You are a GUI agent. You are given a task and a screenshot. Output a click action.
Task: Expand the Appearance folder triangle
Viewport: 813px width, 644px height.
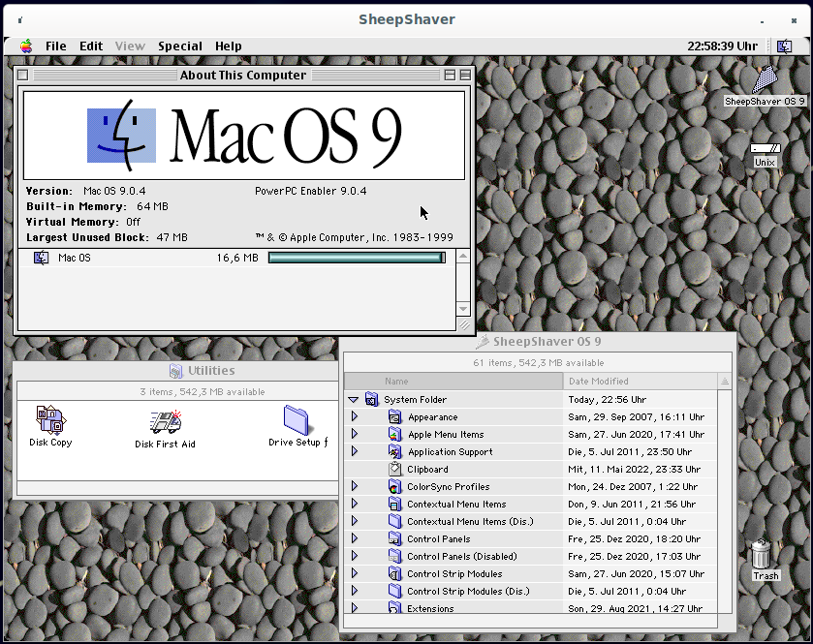coord(355,416)
